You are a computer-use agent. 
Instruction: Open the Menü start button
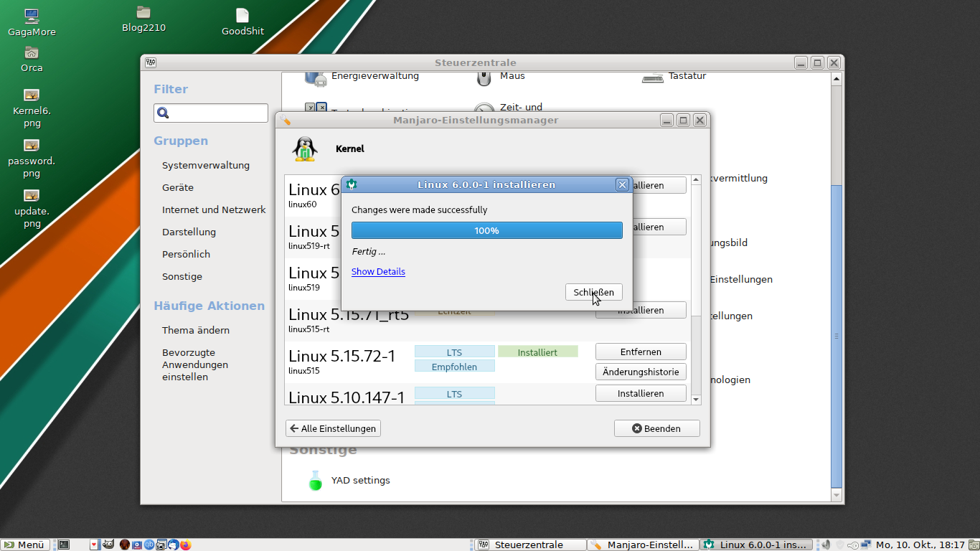(24, 545)
